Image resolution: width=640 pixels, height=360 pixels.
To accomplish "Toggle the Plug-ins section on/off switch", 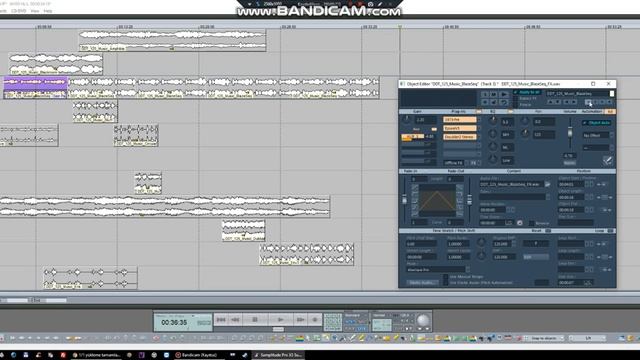I will click(479, 111).
